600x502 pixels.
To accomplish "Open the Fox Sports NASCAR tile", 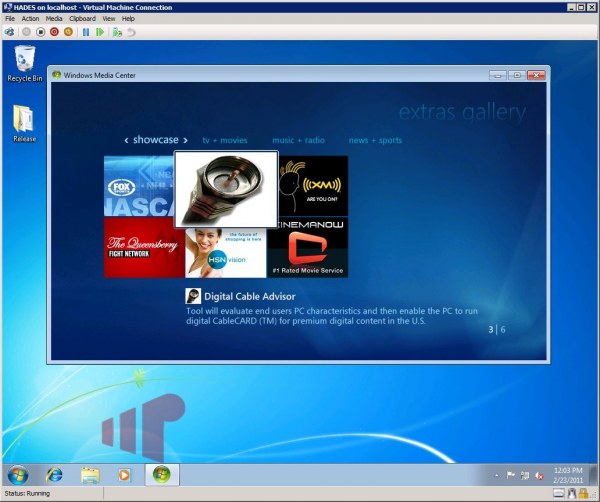I will 139,186.
